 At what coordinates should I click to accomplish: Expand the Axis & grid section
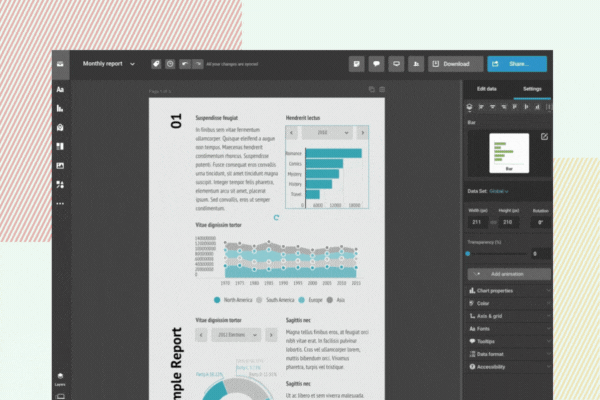point(509,316)
